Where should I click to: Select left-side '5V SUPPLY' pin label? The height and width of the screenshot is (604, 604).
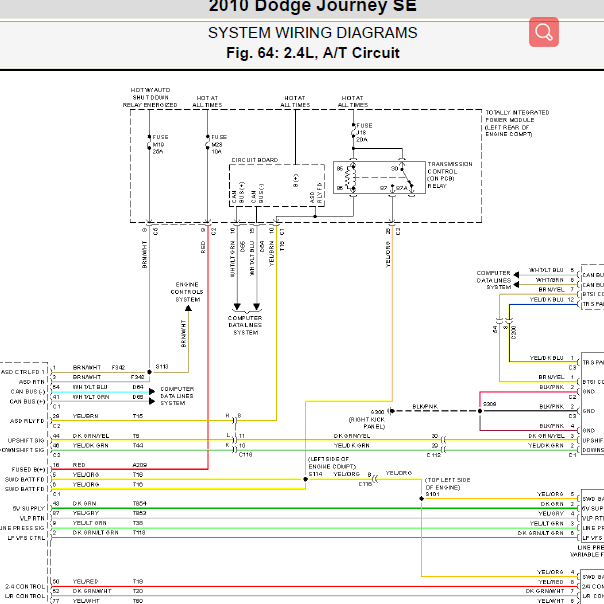click(x=29, y=508)
